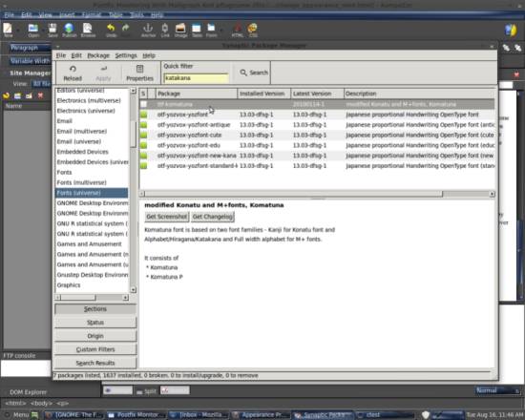Click the Get Screenshot button

click(x=167, y=217)
